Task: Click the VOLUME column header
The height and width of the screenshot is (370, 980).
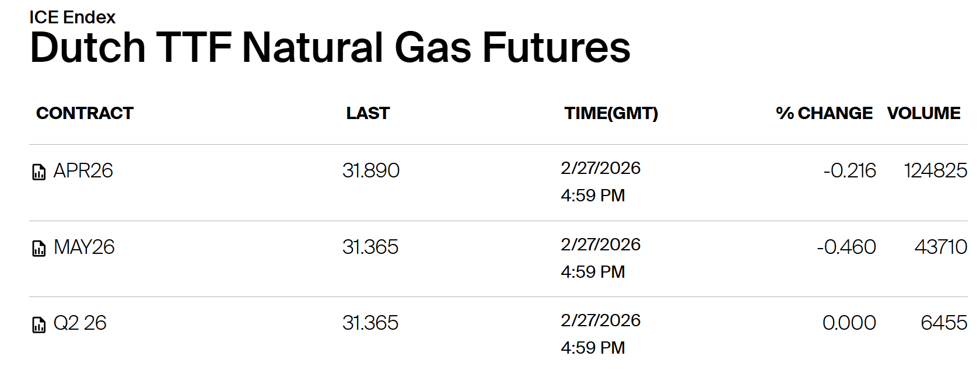Action: (923, 113)
